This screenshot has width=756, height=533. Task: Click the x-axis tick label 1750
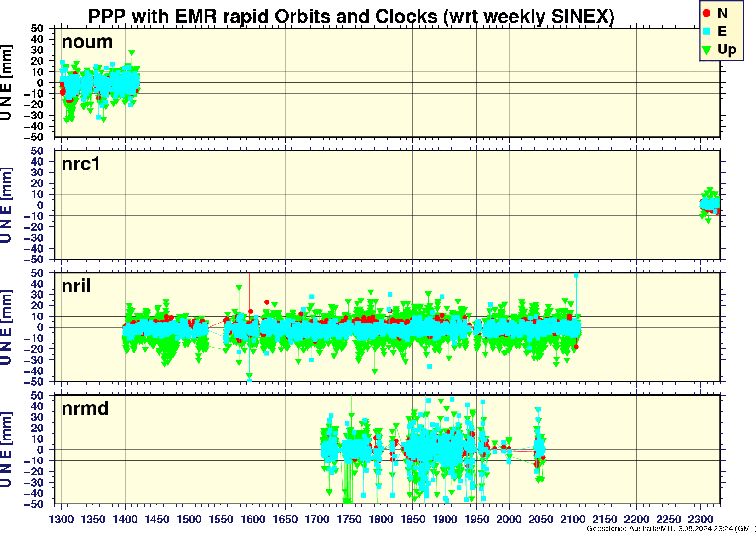(349, 519)
